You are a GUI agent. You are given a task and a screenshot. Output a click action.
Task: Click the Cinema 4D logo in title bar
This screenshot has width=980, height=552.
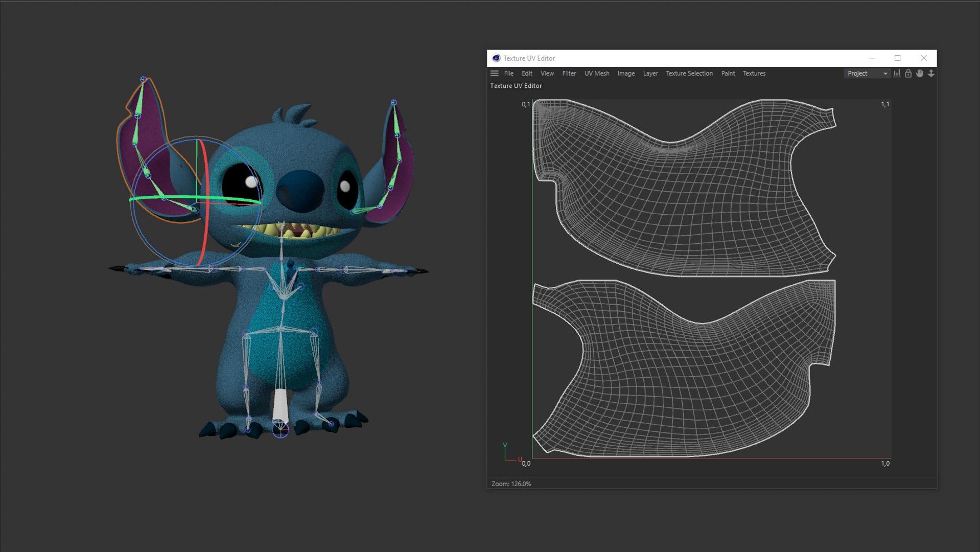point(496,58)
